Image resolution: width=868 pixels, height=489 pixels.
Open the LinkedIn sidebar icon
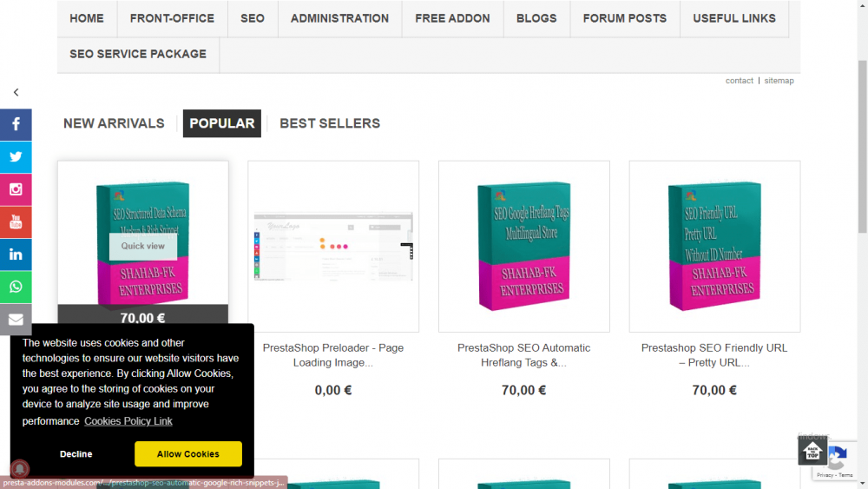click(x=16, y=254)
